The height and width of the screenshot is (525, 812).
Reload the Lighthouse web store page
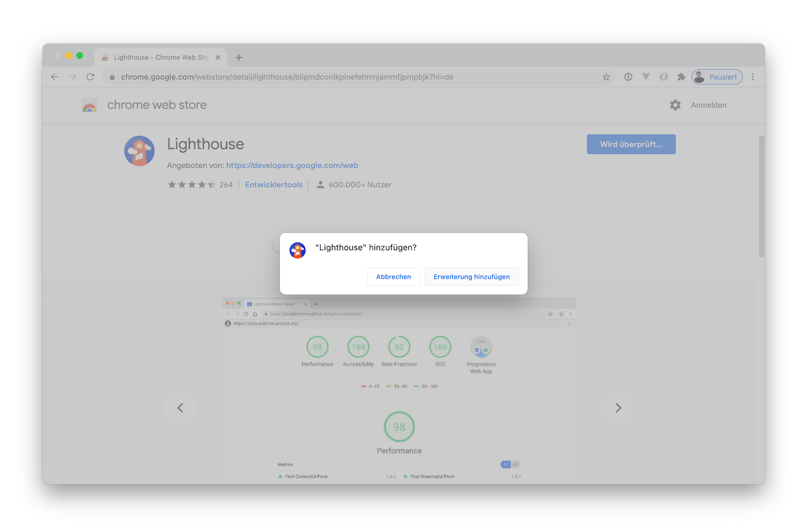[90, 77]
